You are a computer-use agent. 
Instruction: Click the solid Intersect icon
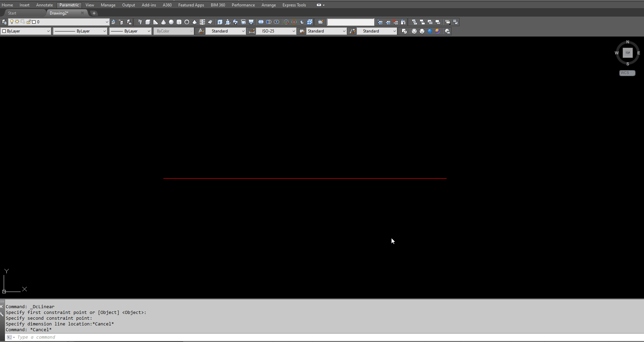click(x=276, y=22)
